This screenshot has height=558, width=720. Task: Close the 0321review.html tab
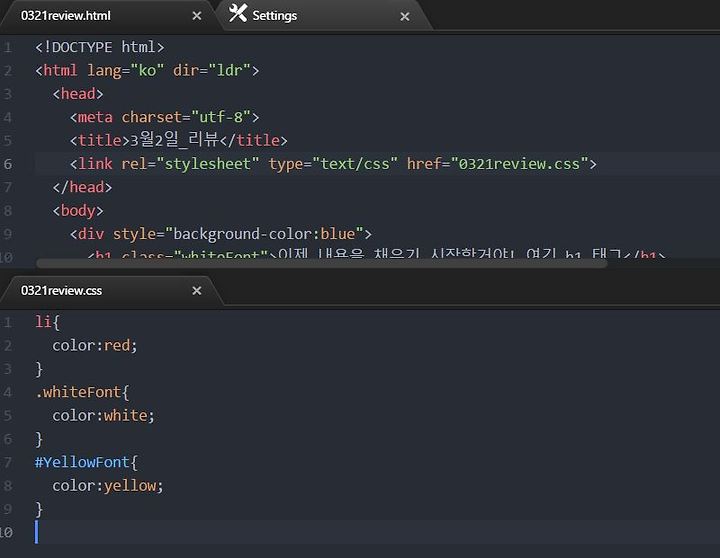pos(197,16)
